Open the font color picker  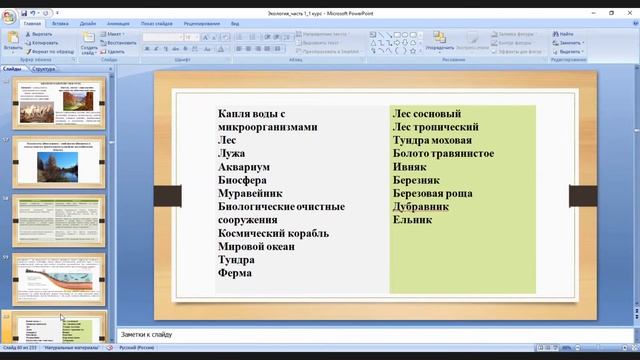221,49
